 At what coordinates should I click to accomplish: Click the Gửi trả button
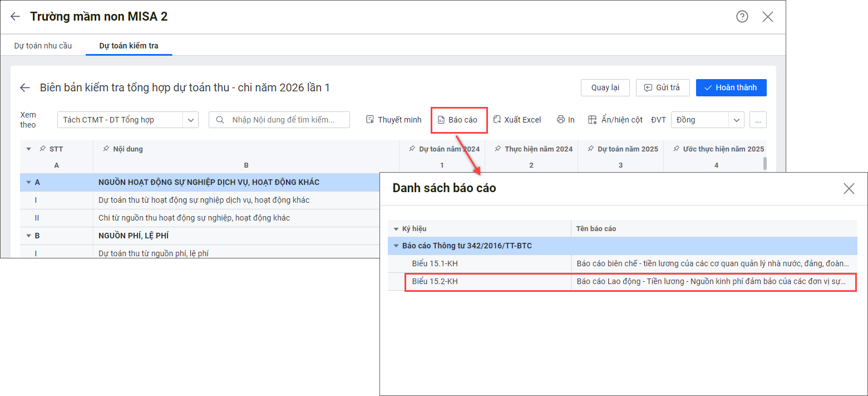coord(662,87)
